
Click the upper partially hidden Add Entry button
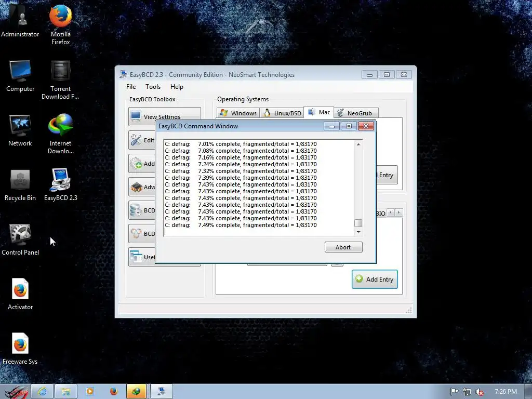(387, 175)
